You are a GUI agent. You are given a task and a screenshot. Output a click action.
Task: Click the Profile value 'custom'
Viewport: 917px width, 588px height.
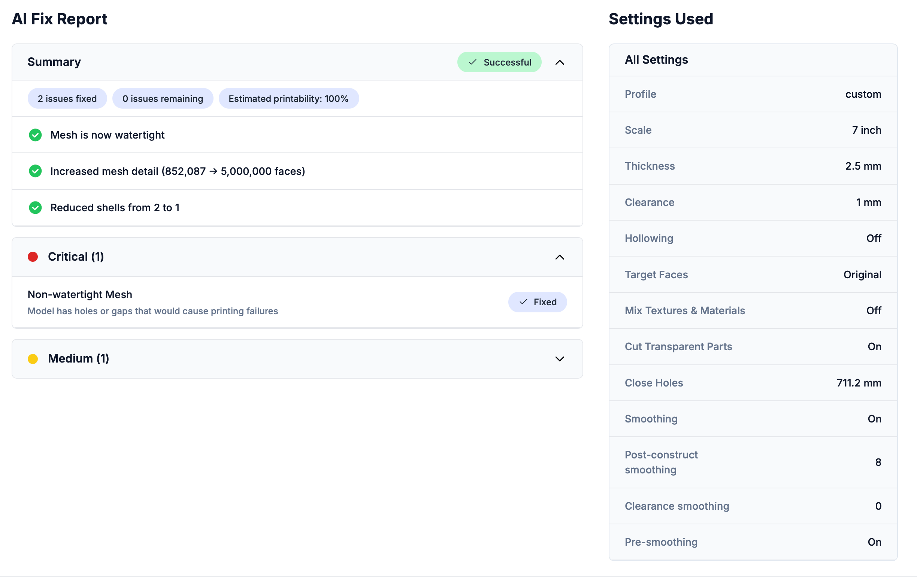pyautogui.click(x=863, y=94)
